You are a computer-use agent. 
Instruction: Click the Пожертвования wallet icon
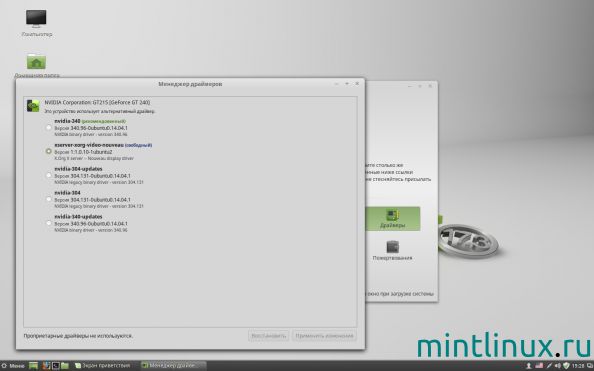pos(392,247)
